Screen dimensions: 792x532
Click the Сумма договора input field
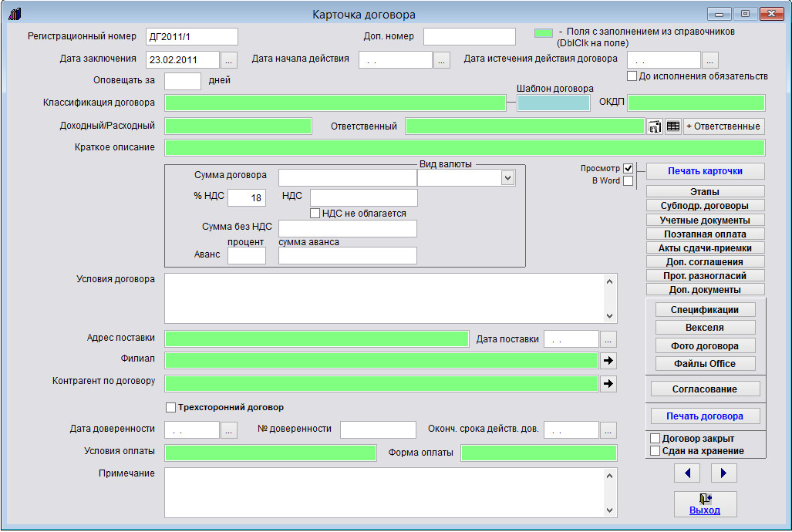[x=347, y=178]
